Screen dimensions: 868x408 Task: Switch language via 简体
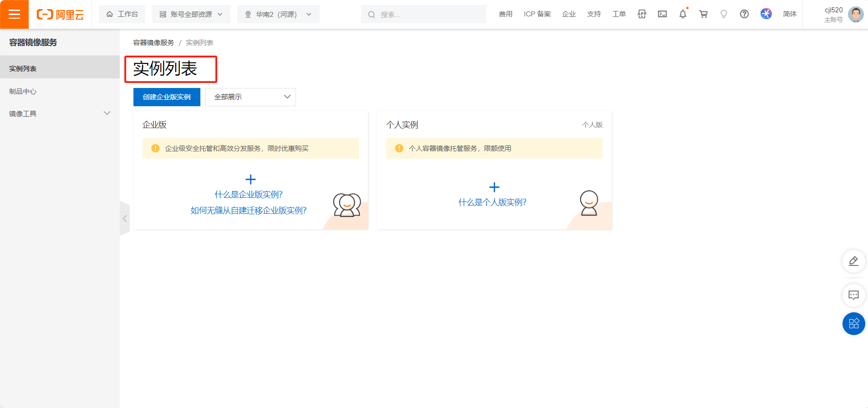click(790, 14)
